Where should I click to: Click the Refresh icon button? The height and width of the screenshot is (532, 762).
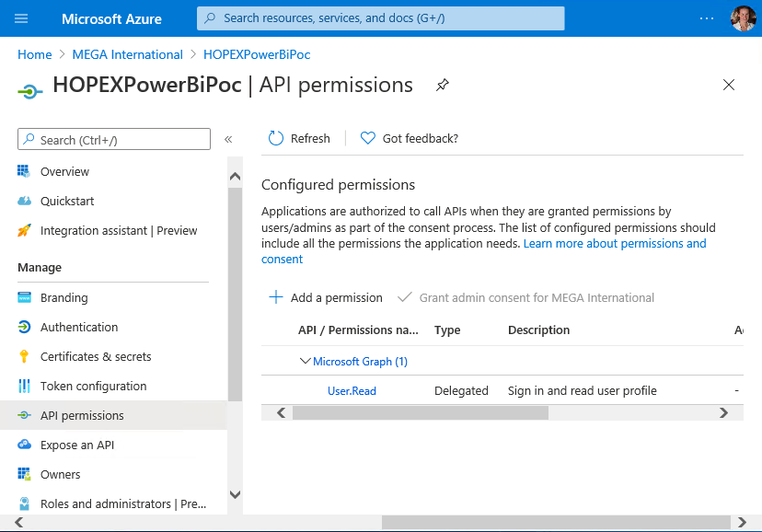point(276,138)
